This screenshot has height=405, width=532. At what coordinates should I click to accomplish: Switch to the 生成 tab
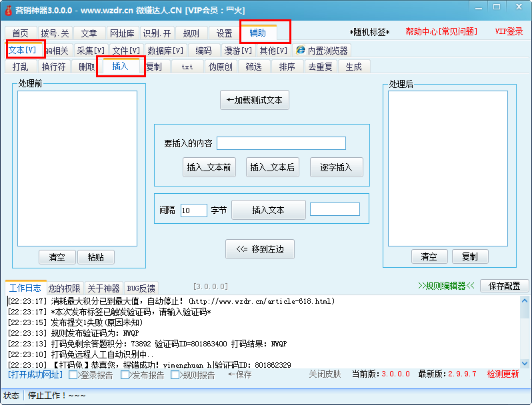pyautogui.click(x=353, y=67)
